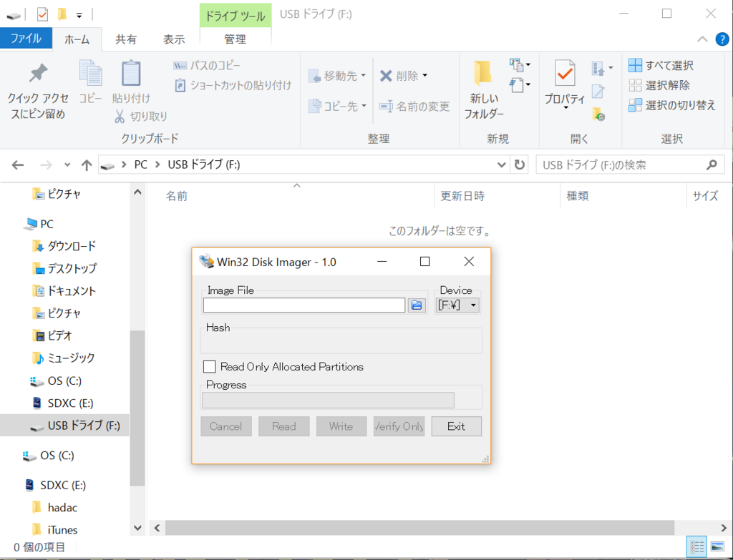Viewport: 733px width, 560px height.
Task: Collapse the ribbon with the chevron
Action: click(702, 39)
